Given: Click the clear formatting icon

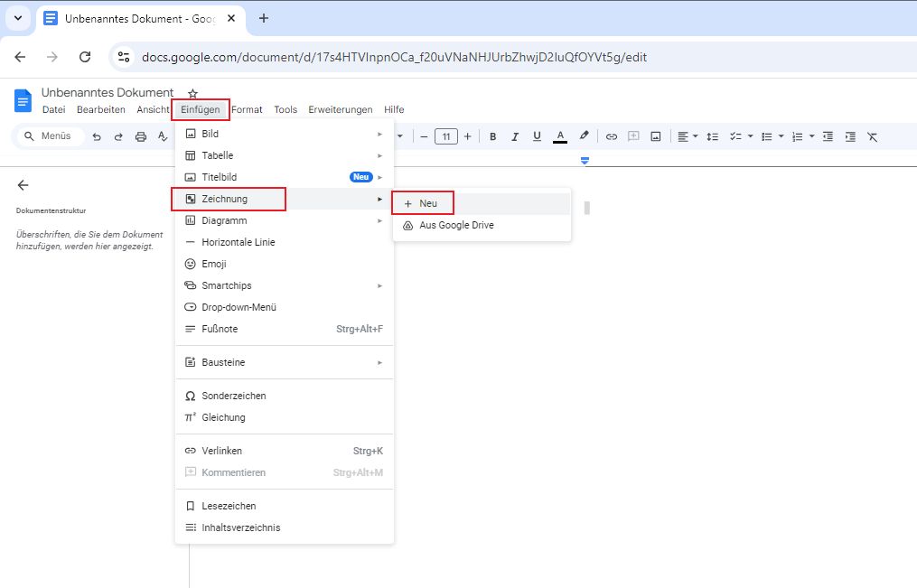Looking at the screenshot, I should point(872,136).
